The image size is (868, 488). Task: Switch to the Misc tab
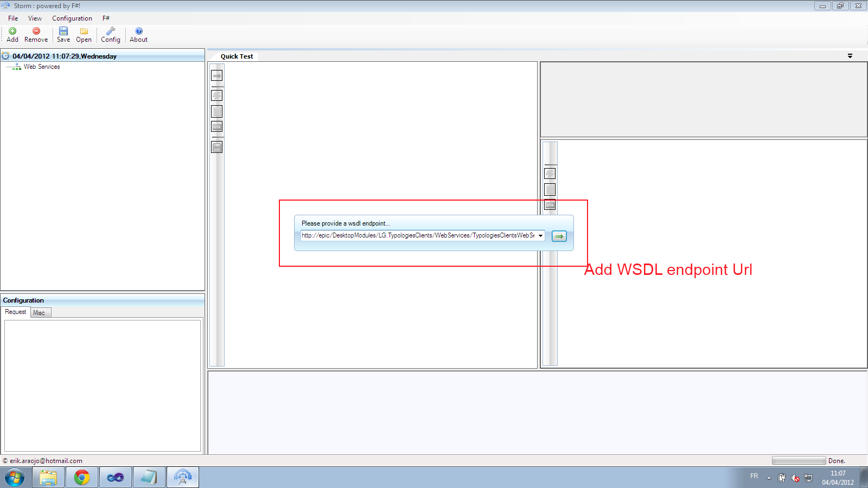coord(40,312)
